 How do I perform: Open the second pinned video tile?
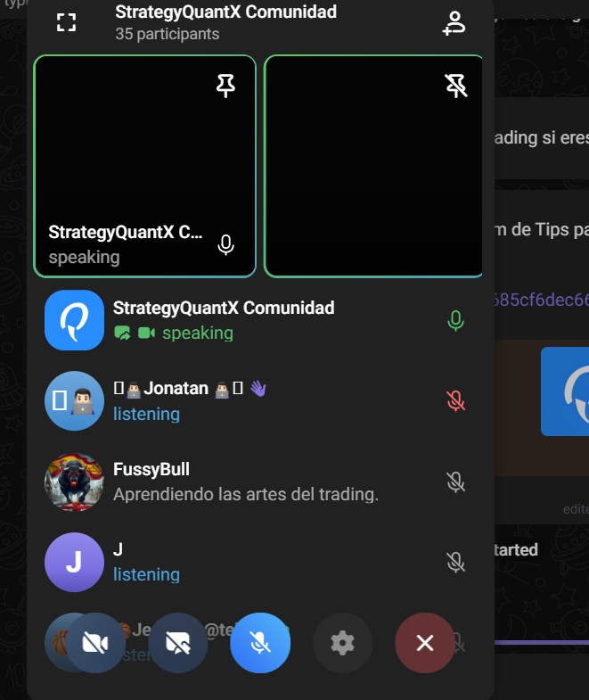373,166
